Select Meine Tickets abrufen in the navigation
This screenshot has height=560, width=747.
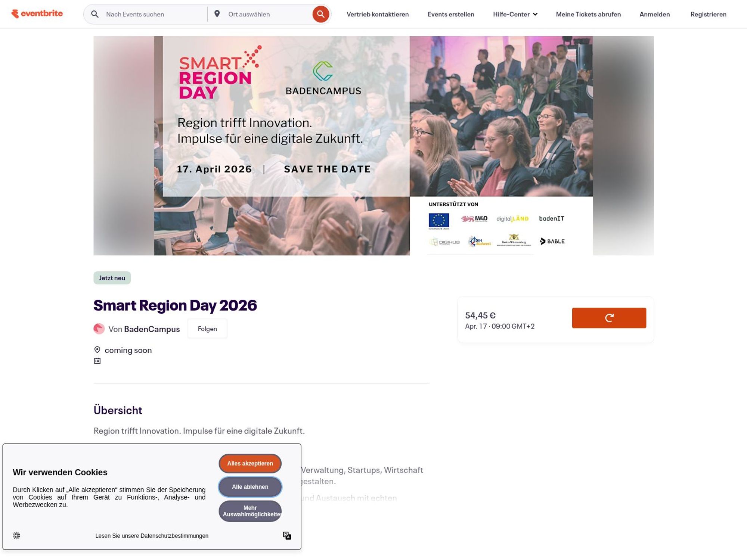pyautogui.click(x=588, y=14)
